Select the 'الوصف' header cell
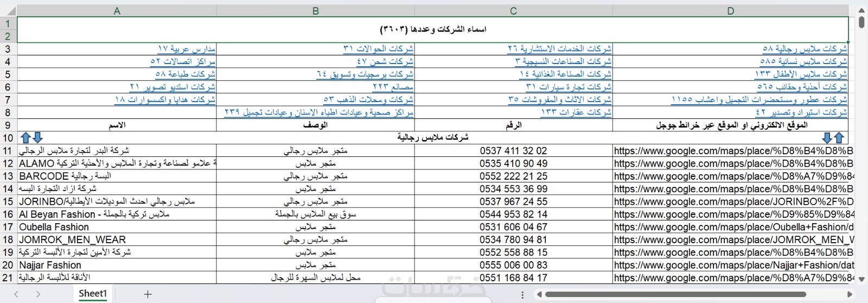868x303 pixels. [316, 125]
